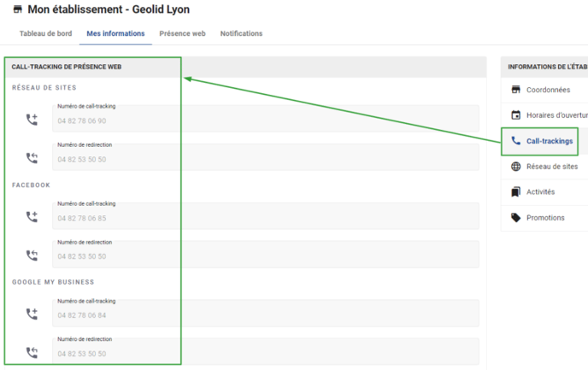Open the Tableau de bord tab
This screenshot has width=588, height=370.
(x=45, y=33)
